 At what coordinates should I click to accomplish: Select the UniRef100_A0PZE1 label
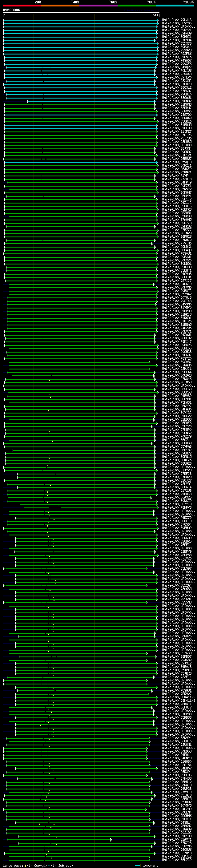(177, 186)
